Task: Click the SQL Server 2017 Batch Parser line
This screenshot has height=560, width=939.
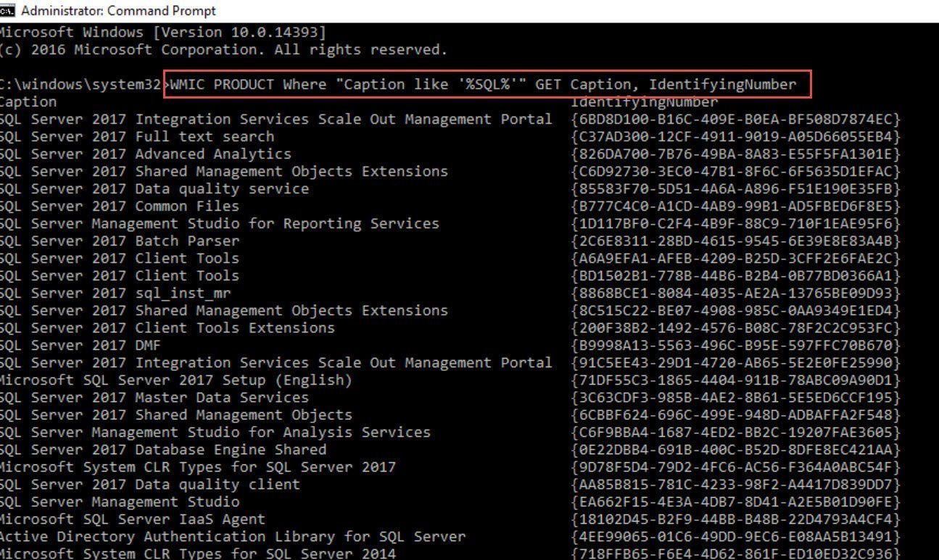Action: pyautogui.click(x=120, y=241)
